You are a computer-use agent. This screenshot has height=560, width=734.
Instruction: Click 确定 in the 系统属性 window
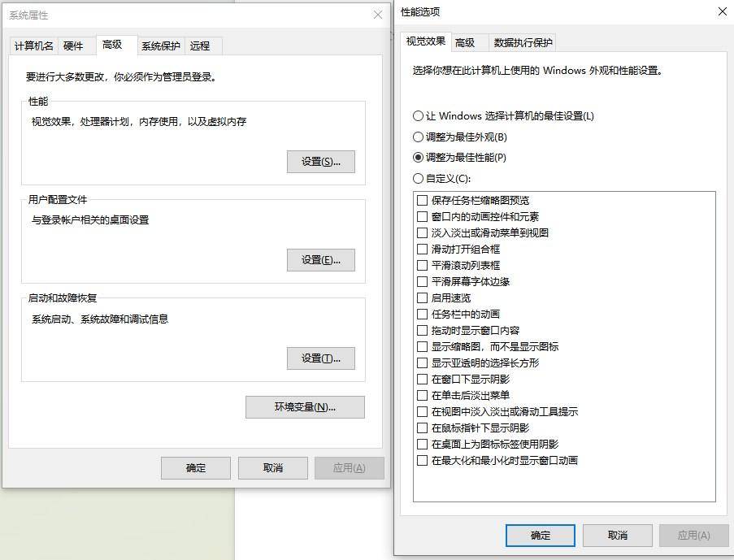tap(196, 468)
